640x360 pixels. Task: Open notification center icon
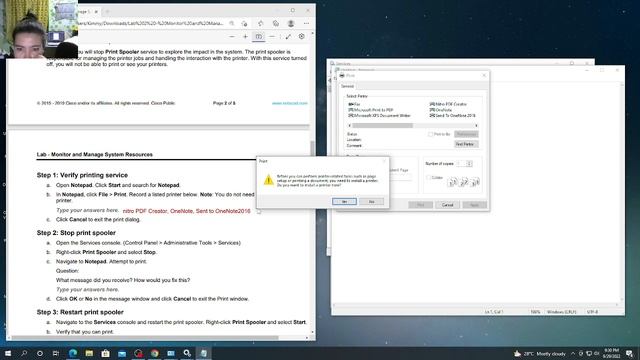click(x=629, y=353)
